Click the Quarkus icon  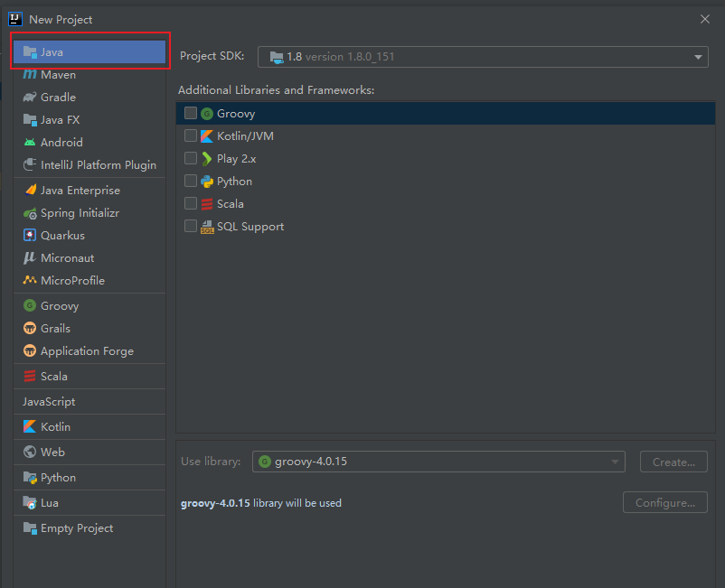[30, 235]
